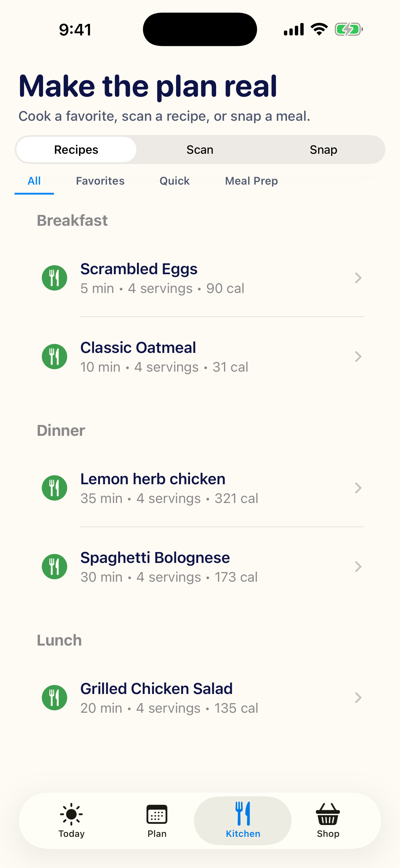Filter recipes by Favorites tab

(x=100, y=181)
